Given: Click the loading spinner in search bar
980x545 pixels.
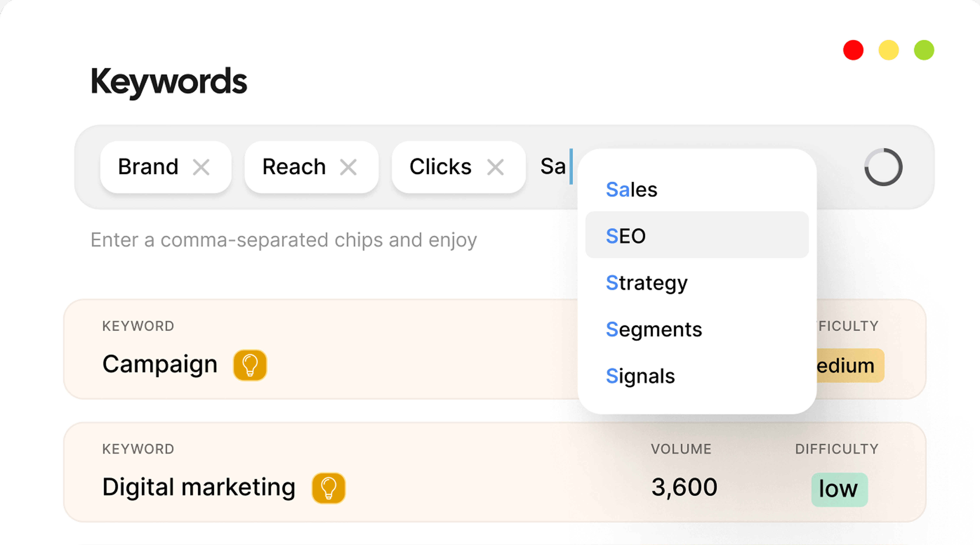Looking at the screenshot, I should 883,167.
